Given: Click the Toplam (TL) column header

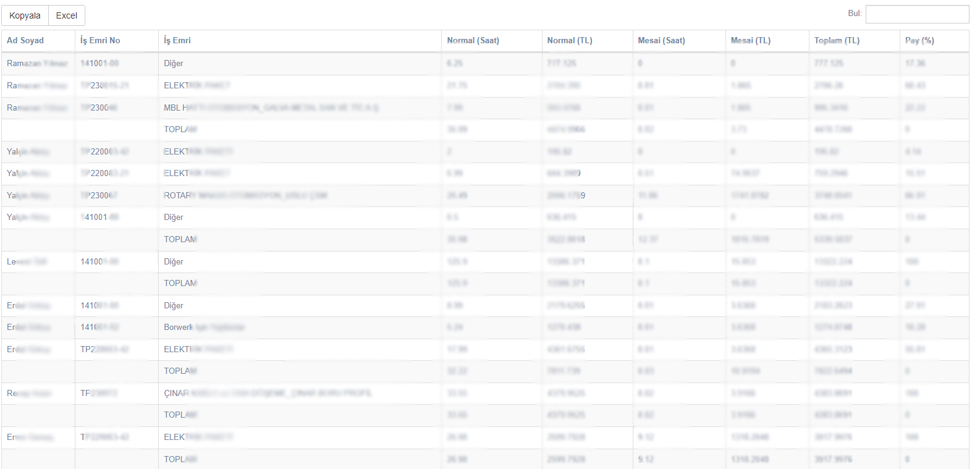Looking at the screenshot, I should click(837, 40).
